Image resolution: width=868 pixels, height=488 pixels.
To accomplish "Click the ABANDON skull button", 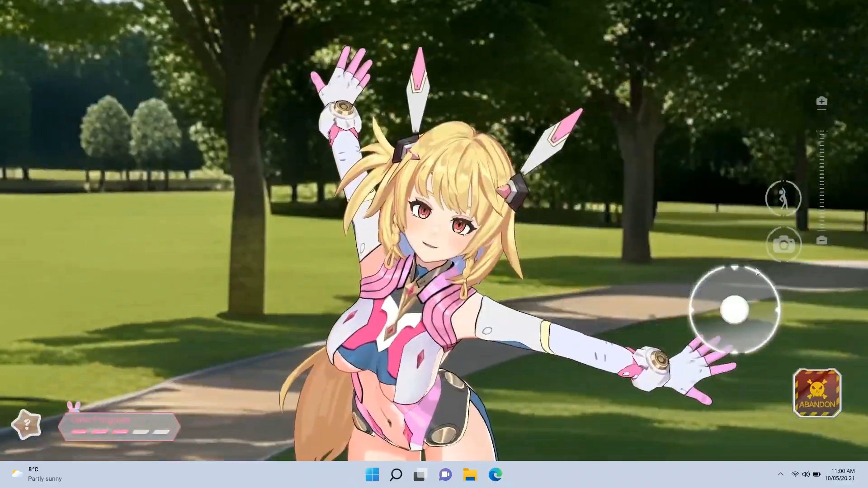I will [x=817, y=393].
